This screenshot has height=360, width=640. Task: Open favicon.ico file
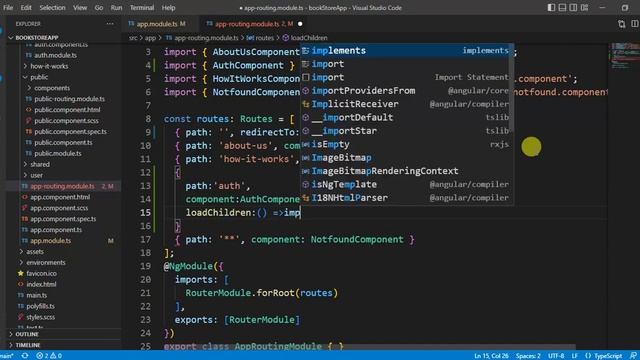(x=41, y=273)
